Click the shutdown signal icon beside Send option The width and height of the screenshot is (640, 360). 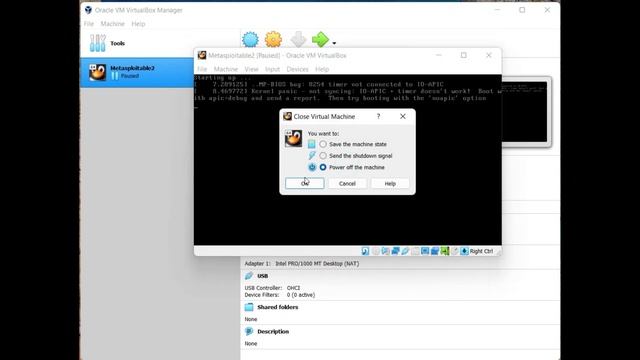point(312,156)
